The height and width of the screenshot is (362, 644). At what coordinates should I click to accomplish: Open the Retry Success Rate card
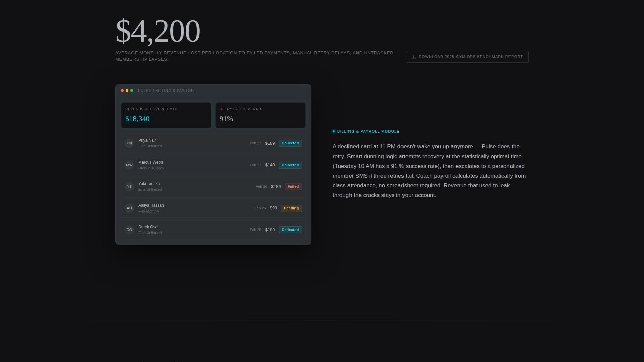point(260,115)
